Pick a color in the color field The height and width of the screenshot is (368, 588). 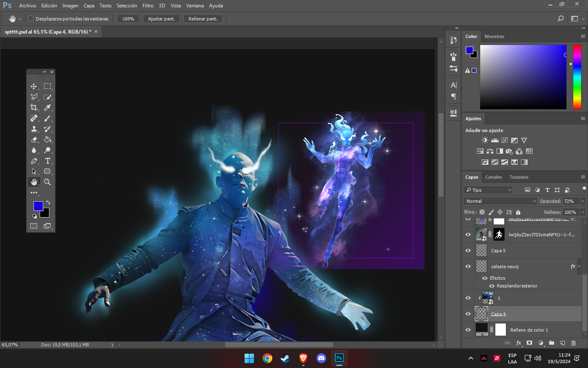523,77
